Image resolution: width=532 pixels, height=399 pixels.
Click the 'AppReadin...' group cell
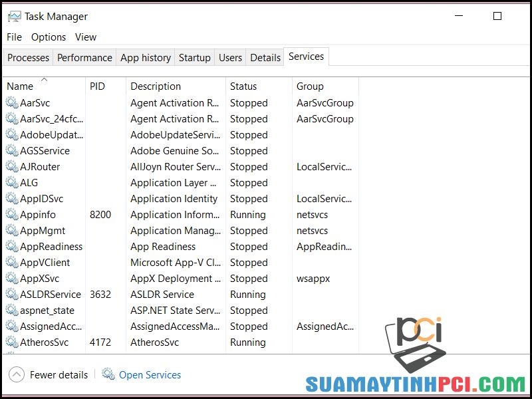click(x=325, y=246)
